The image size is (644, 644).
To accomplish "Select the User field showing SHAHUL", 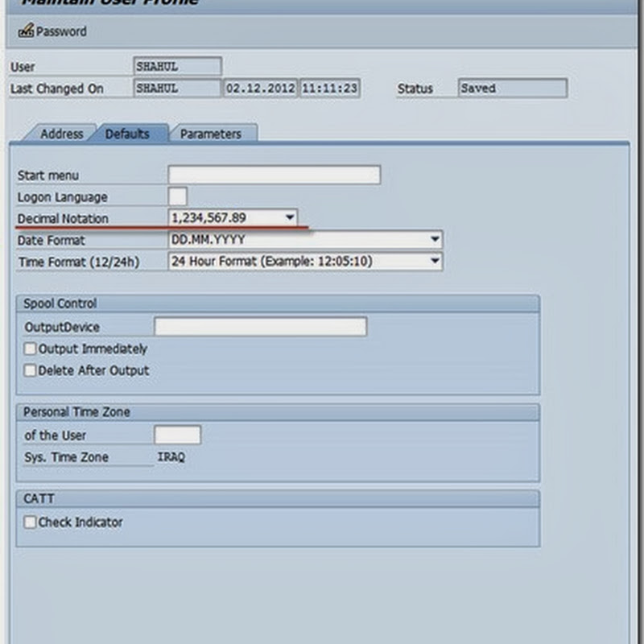I will pyautogui.click(x=175, y=66).
